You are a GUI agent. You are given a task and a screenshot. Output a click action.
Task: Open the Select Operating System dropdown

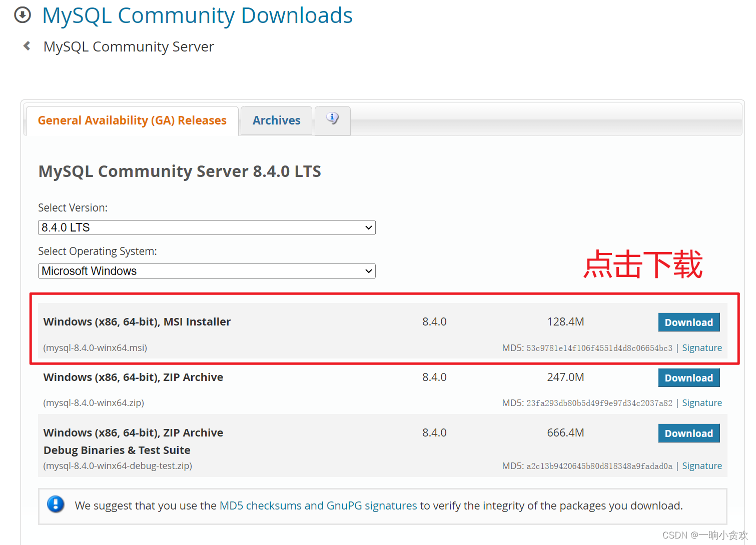tap(207, 271)
